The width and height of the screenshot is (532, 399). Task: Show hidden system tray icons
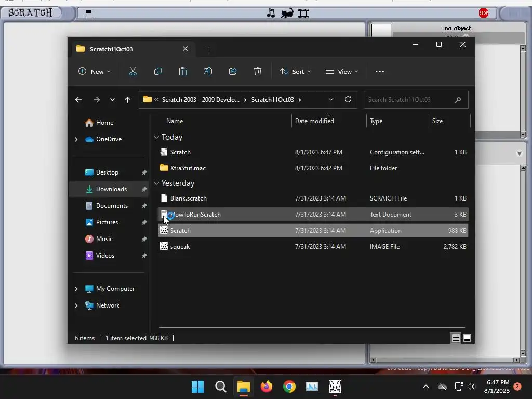click(x=426, y=387)
